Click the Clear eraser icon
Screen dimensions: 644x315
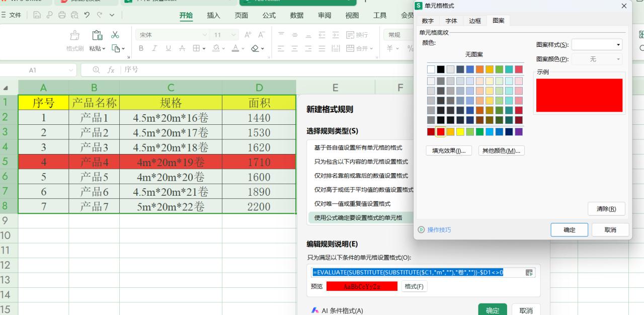point(255,48)
